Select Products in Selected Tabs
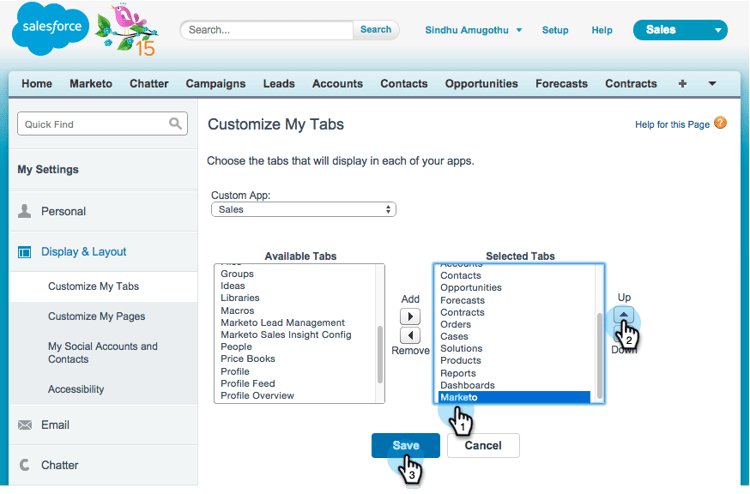This screenshot has height=494, width=750. coord(461,360)
